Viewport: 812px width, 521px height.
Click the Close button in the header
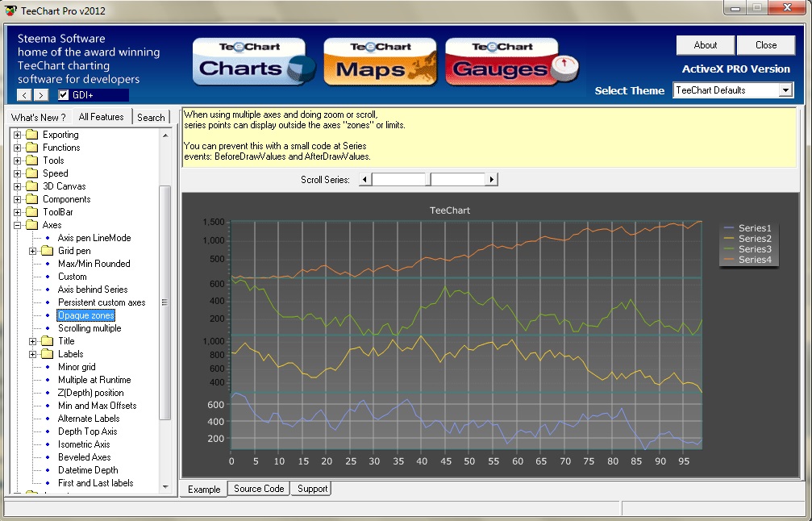(766, 45)
